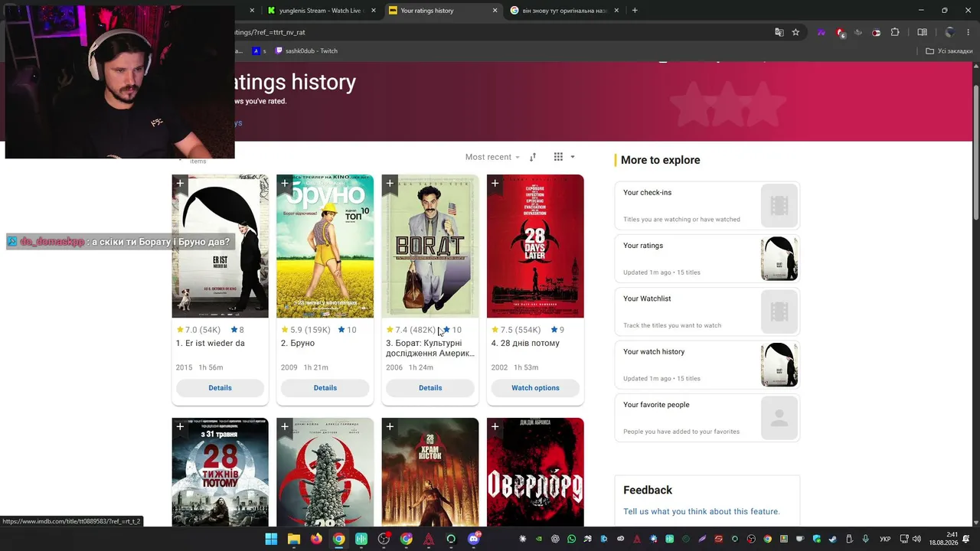Close the Your ratings history tab
Image resolution: width=980 pixels, height=551 pixels.
pyautogui.click(x=495, y=11)
